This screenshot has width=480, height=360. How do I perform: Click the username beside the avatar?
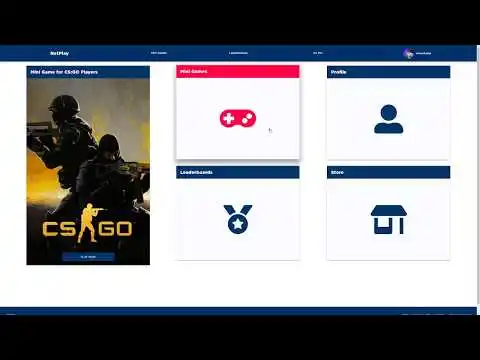423,53
